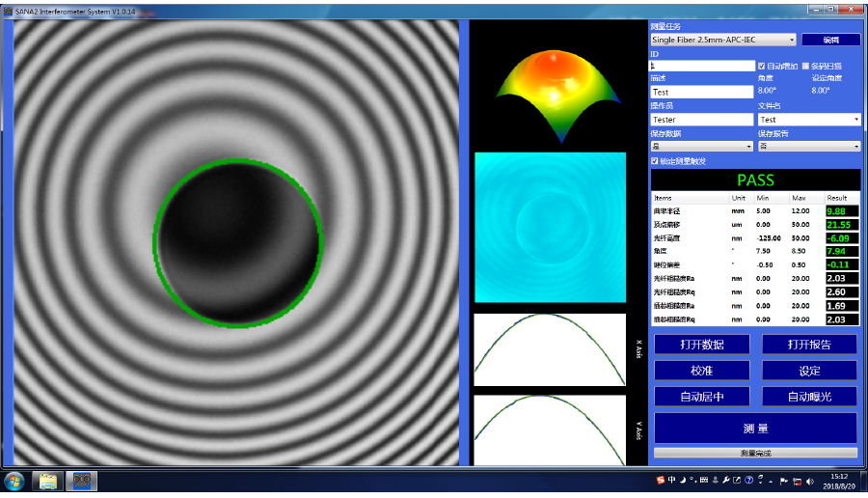The width and height of the screenshot is (868, 498).
Task: Click the 描述 description field containing Test
Action: tap(702, 92)
